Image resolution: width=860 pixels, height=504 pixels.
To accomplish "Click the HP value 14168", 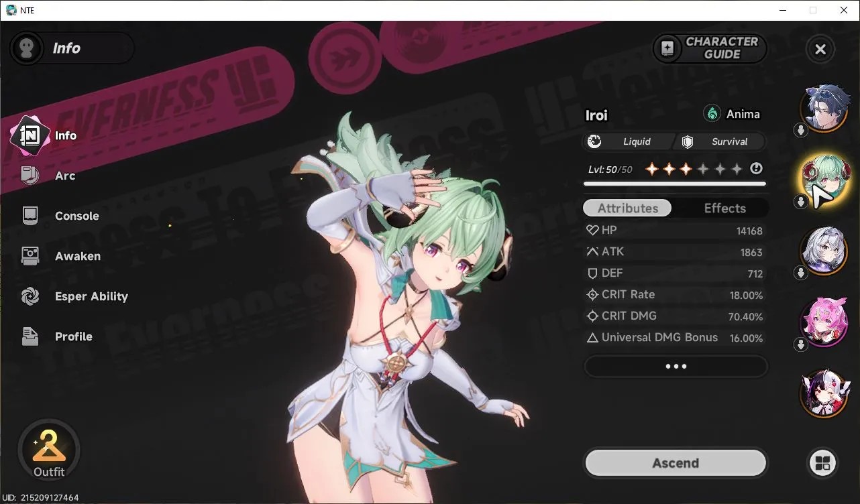I will 749,231.
